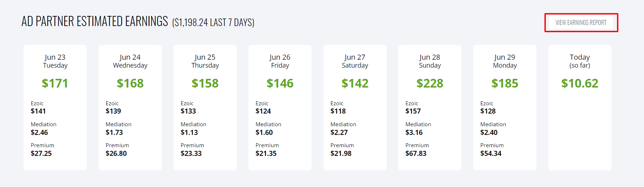This screenshot has width=644, height=187.
Task: Click the $10.62 today earnings amount
Action: [x=579, y=84]
